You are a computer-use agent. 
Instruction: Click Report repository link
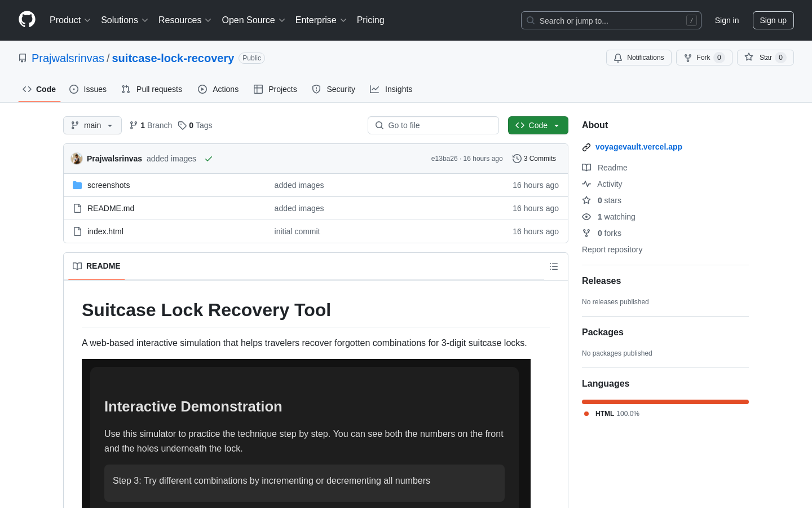[612, 249]
